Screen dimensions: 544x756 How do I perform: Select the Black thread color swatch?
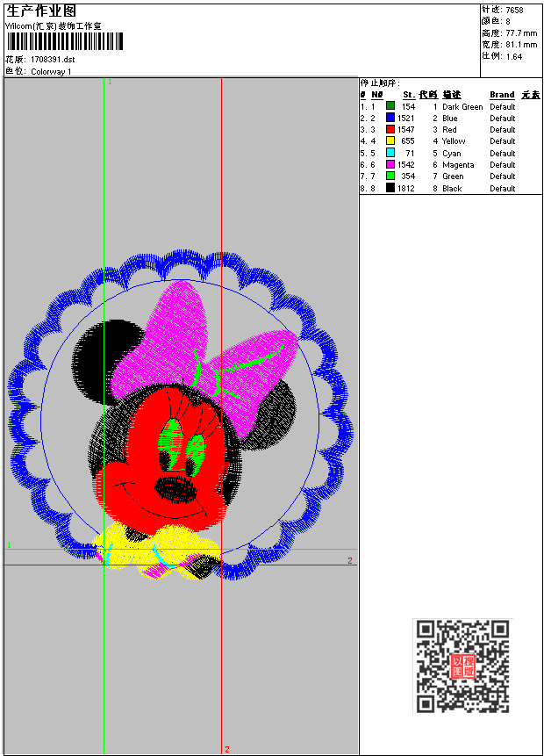pyautogui.click(x=390, y=188)
